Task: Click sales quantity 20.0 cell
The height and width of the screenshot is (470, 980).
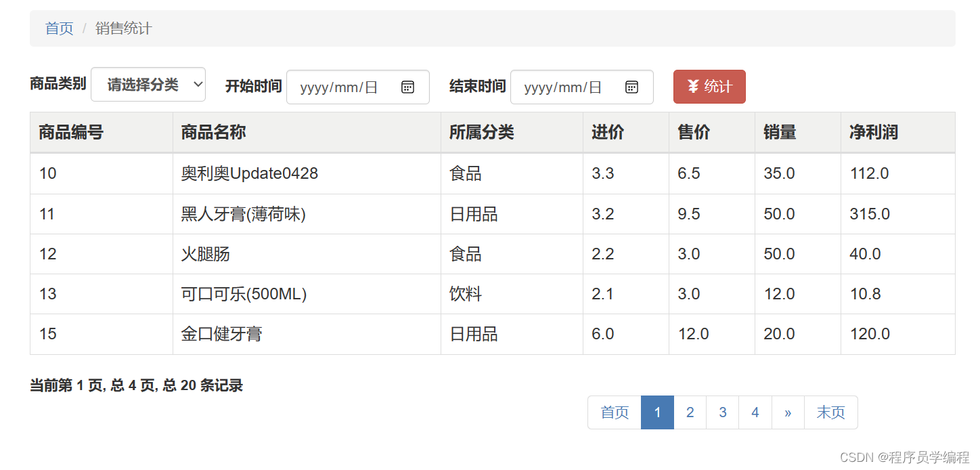Action: coord(798,334)
